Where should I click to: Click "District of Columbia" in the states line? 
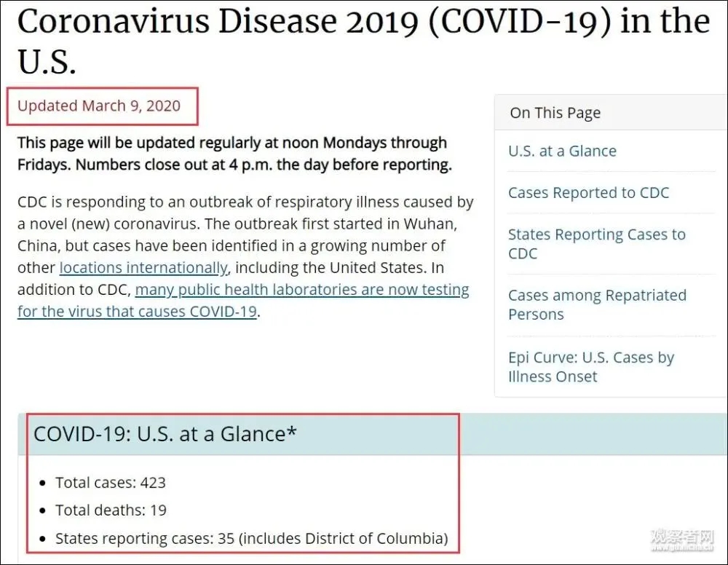[377, 539]
